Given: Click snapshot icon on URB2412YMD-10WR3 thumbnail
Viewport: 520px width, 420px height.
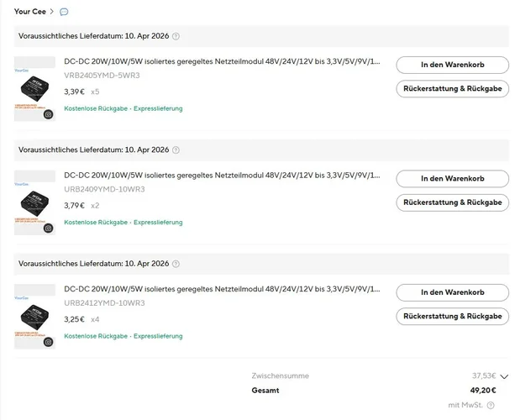Looking at the screenshot, I should pos(49,342).
